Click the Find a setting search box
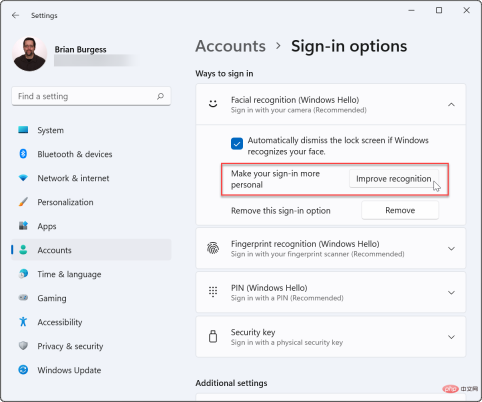Viewport: 482px width, 402px height. (91, 96)
